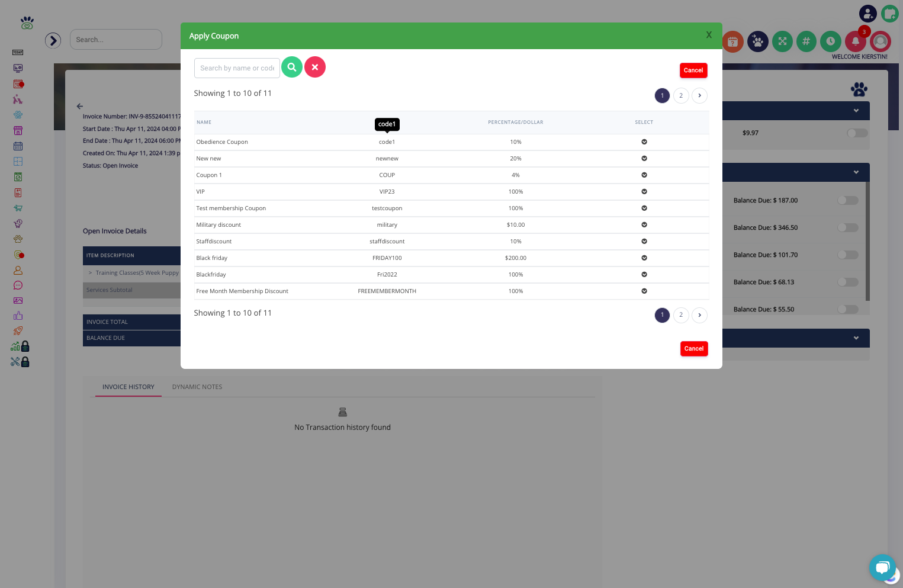Screen dimensions: 903x588
Task: Click the bottom Cancel button
Action: click(x=694, y=349)
